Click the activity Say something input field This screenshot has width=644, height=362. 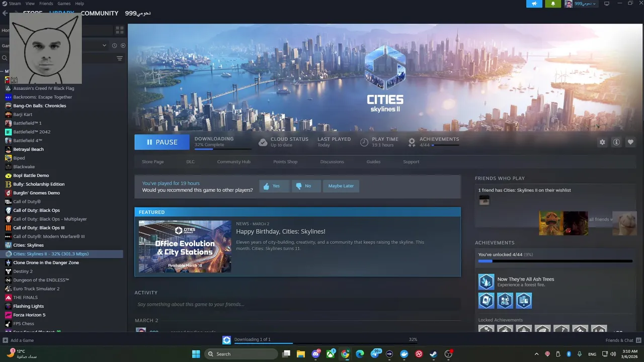(297, 304)
